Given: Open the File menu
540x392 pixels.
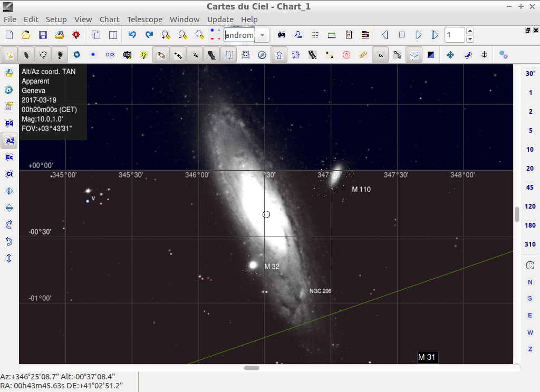Looking at the screenshot, I should point(10,19).
